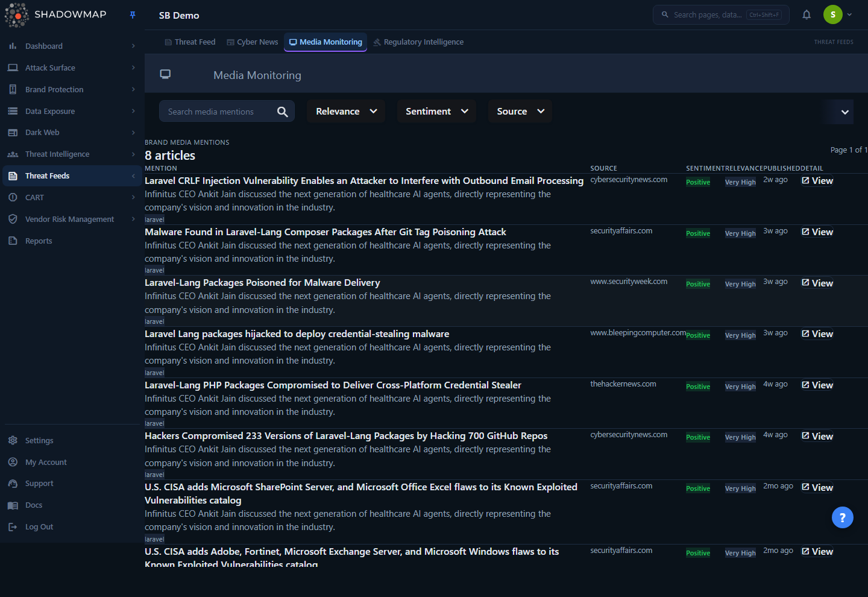Click the CART icon in sidebar
Image resolution: width=868 pixels, height=597 pixels.
[13, 197]
